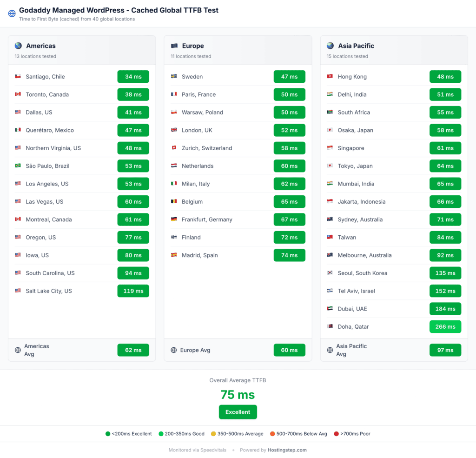Click the orange 500-700ms Below Avg legend dot
The width and height of the screenshot is (476, 458).
pos(272,434)
